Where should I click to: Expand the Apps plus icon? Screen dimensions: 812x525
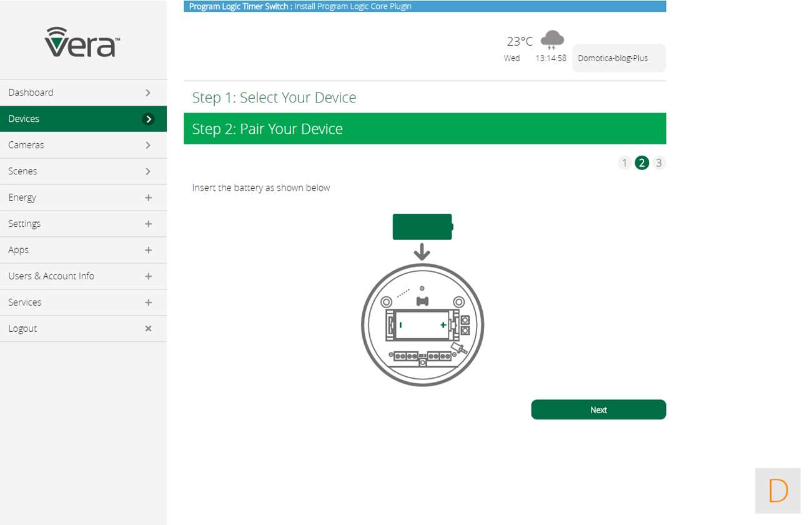148,250
